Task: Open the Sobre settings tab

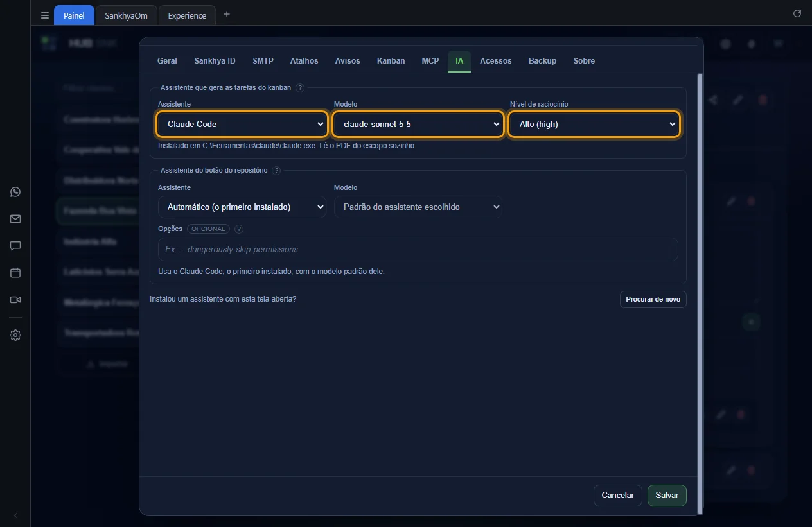Action: tap(585, 61)
